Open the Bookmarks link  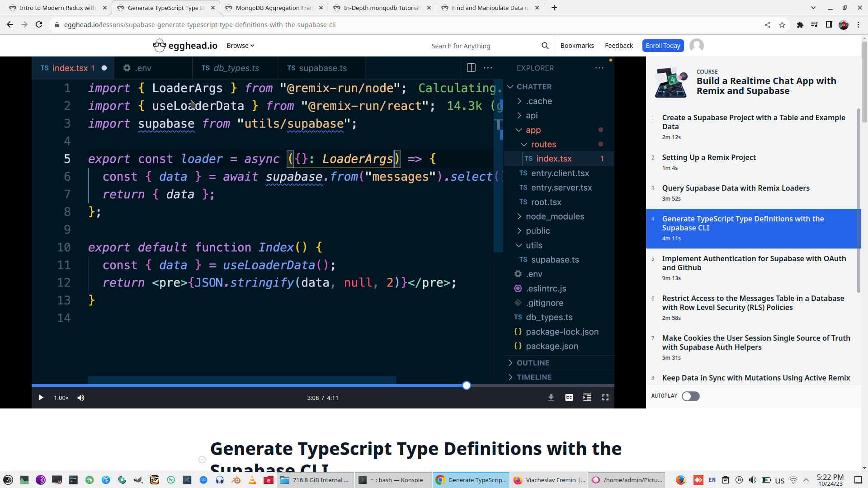[577, 46]
